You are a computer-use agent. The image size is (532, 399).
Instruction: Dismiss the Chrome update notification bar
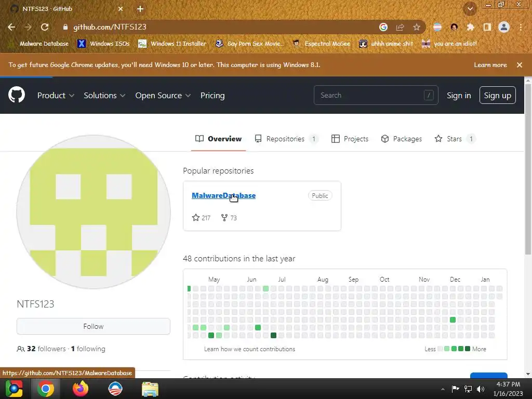520,65
